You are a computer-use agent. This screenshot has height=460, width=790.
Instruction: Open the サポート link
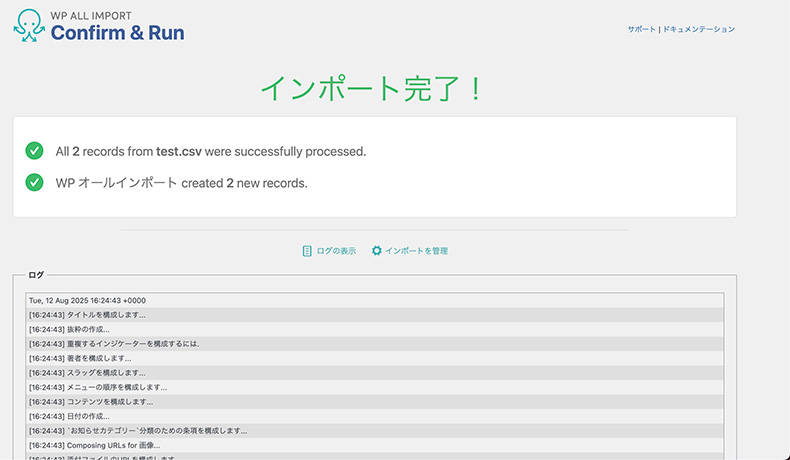pyautogui.click(x=641, y=29)
